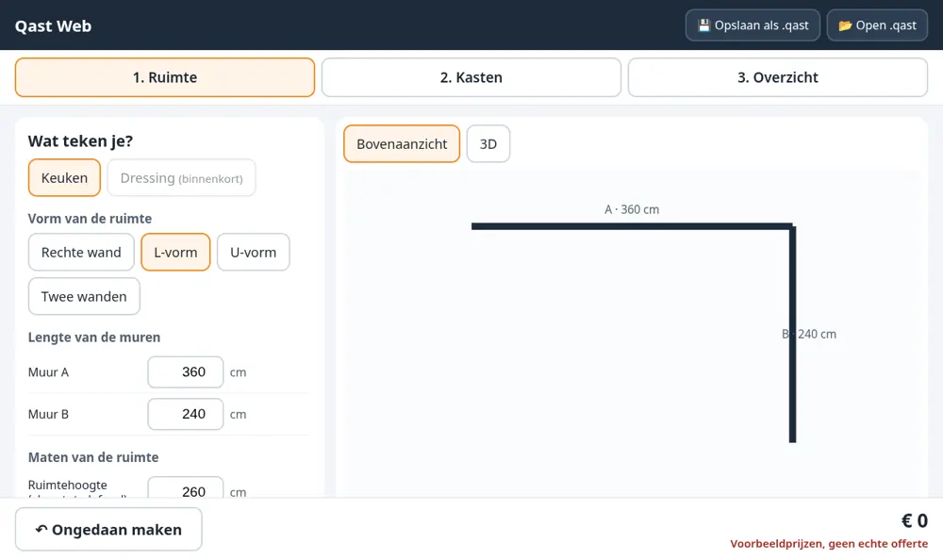Show the Bovenaanzicht top view
The width and height of the screenshot is (943, 560).
tap(402, 143)
